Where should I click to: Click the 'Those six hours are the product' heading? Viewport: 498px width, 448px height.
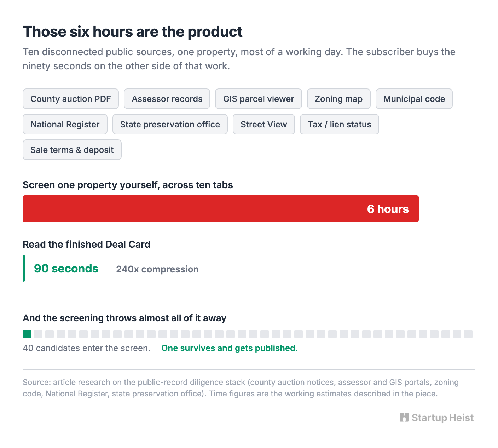point(133,32)
